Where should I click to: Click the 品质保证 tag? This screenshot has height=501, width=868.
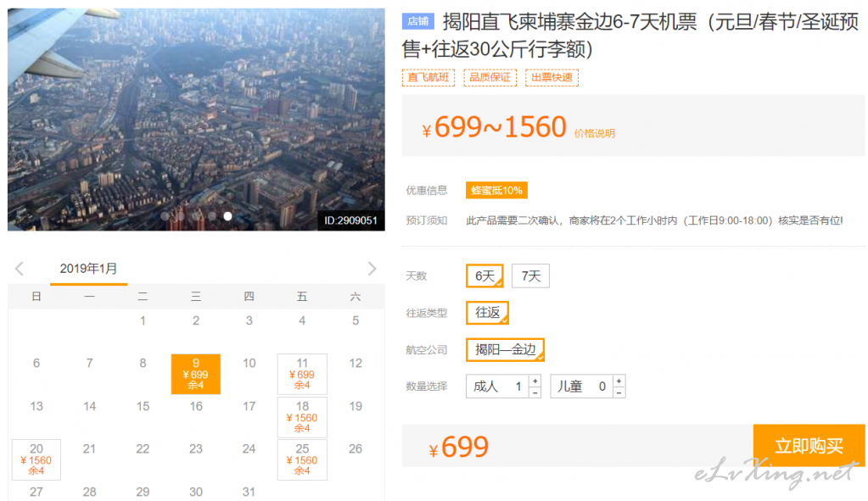[x=490, y=77]
